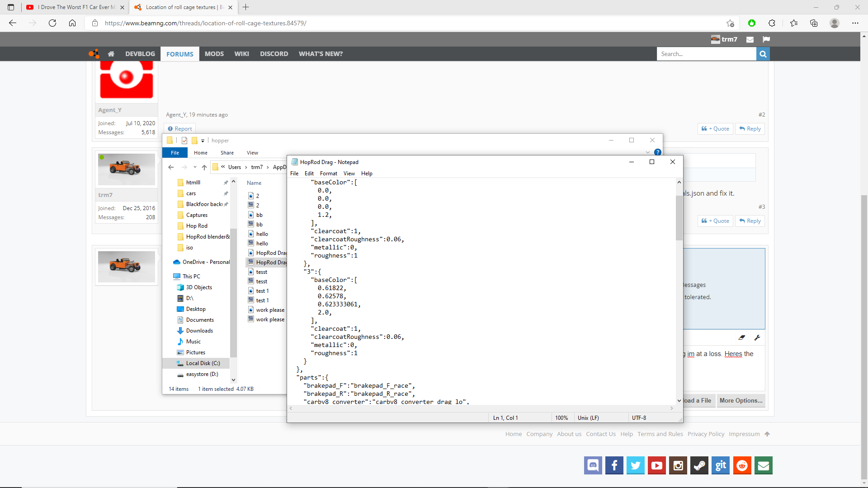This screenshot has height=488, width=868.
Task: Click Explorer's back arrow
Action: coord(171,167)
